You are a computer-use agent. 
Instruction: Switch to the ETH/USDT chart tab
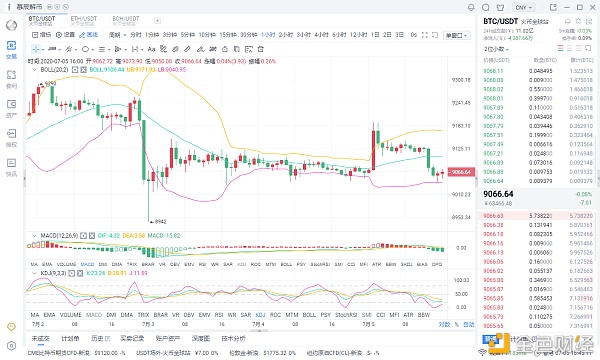(x=84, y=20)
